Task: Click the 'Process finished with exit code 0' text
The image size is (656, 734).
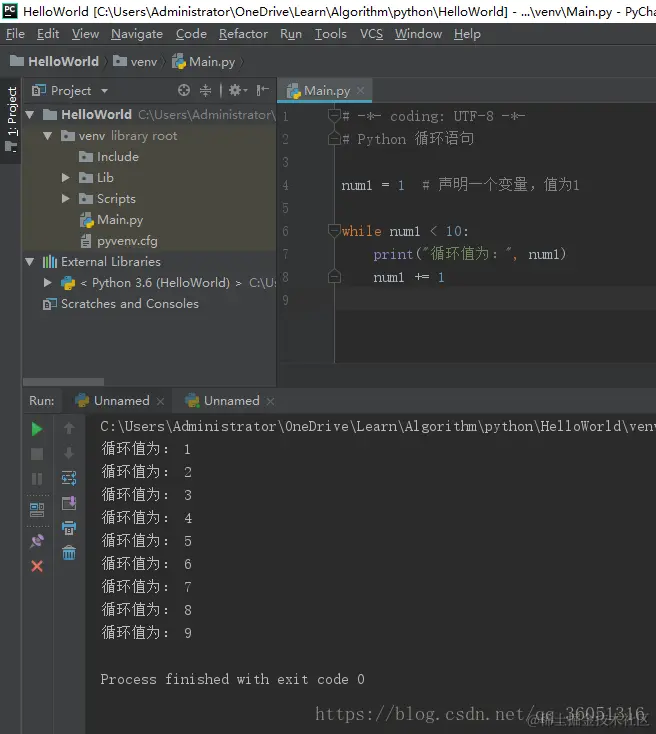Action: coord(232,679)
